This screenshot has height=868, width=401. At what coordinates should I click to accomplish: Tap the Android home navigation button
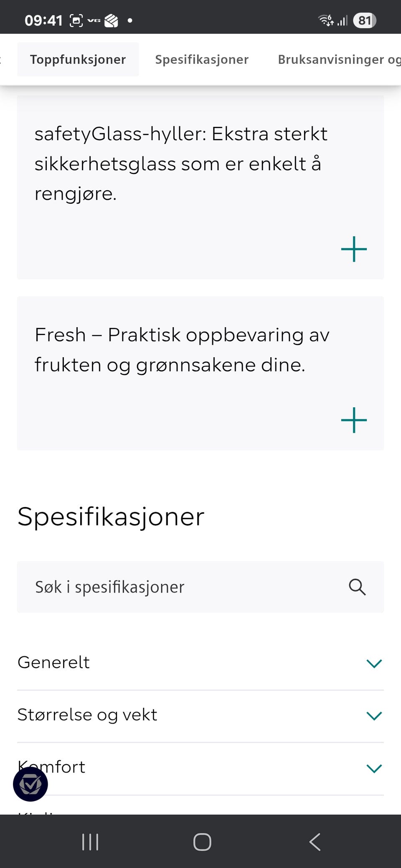click(x=202, y=842)
